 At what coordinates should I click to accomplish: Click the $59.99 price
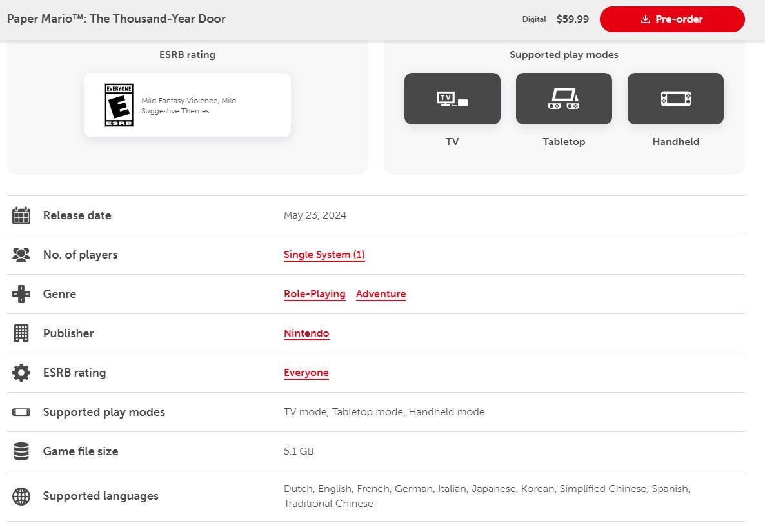click(x=573, y=19)
